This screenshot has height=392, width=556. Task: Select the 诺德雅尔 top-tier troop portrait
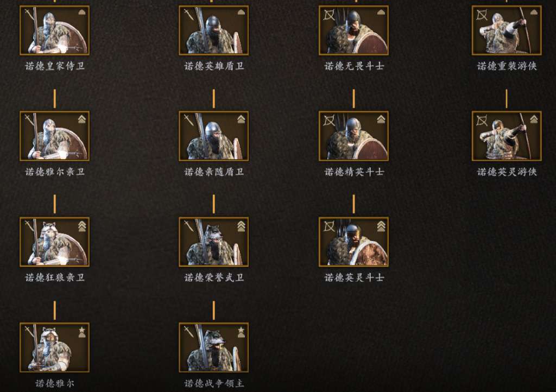[x=54, y=347]
